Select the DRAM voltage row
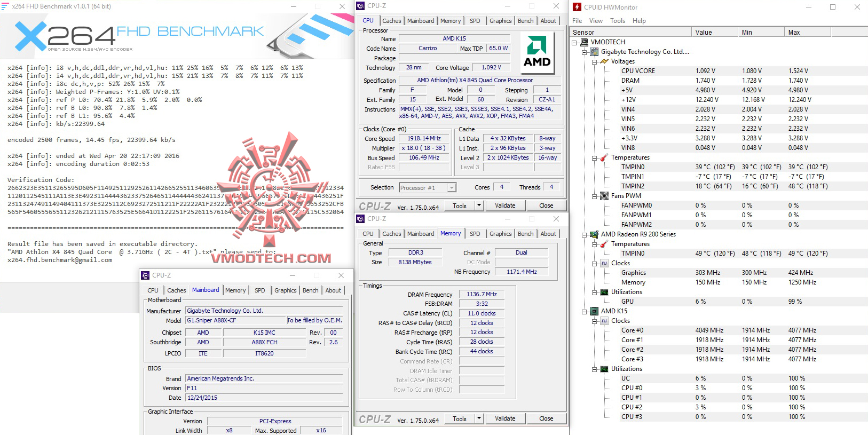 [x=719, y=81]
